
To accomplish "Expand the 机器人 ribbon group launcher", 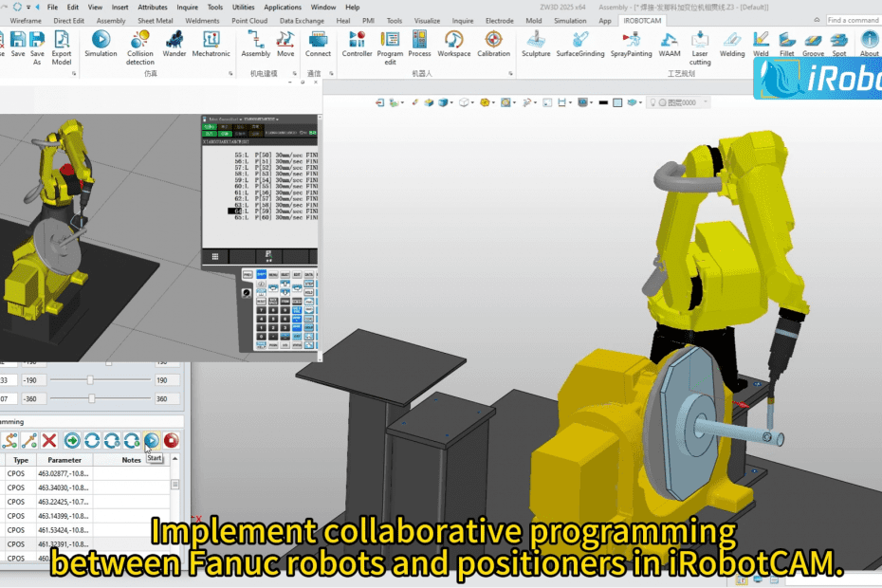I will [511, 74].
